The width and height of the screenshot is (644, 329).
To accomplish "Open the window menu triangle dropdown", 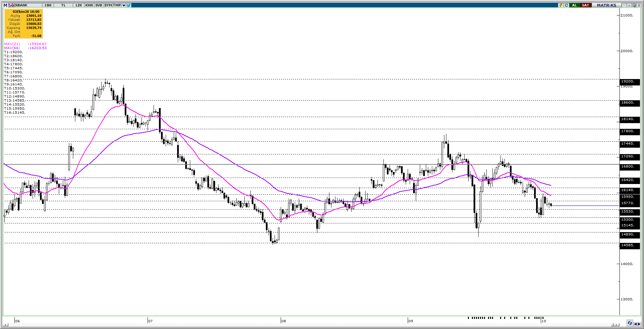I will click(x=625, y=5).
